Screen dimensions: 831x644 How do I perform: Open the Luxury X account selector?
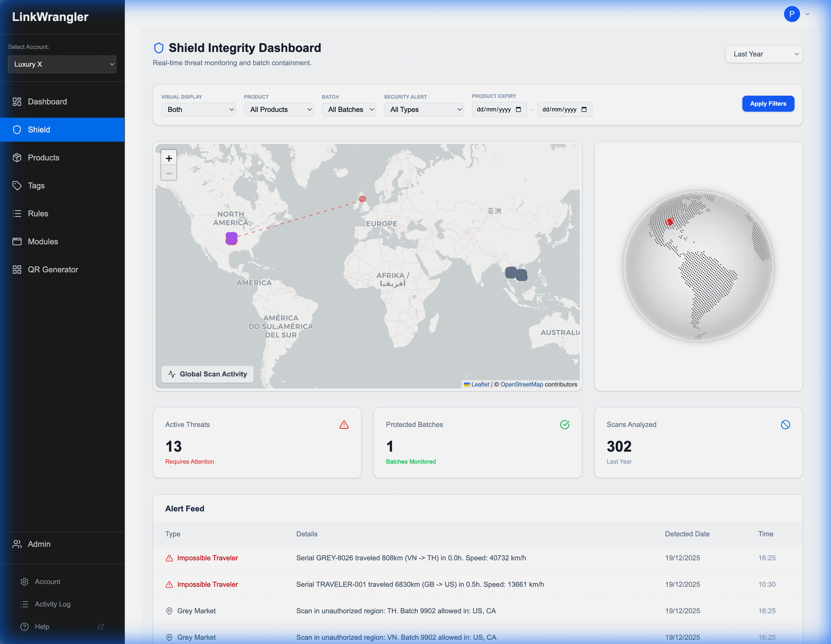coord(62,64)
